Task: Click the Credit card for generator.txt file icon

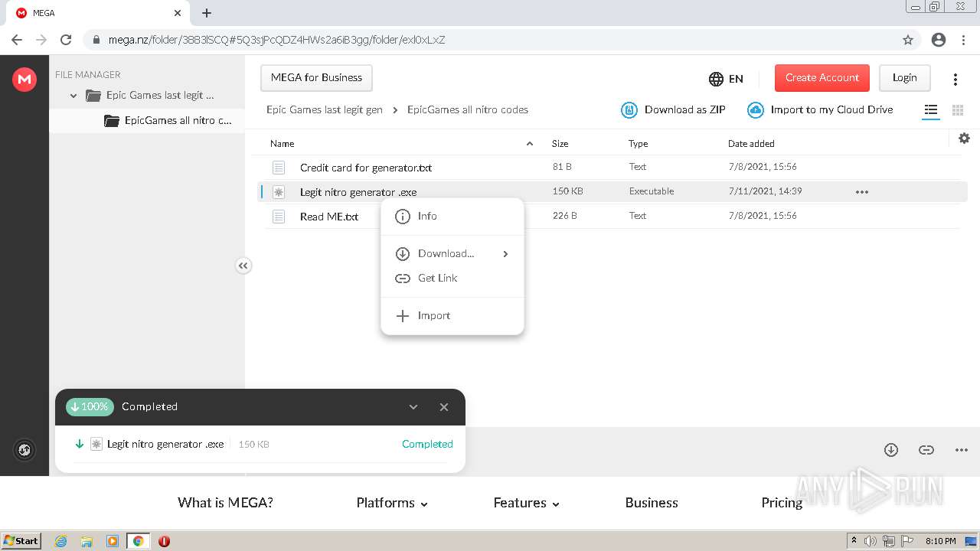Action: pyautogui.click(x=279, y=167)
